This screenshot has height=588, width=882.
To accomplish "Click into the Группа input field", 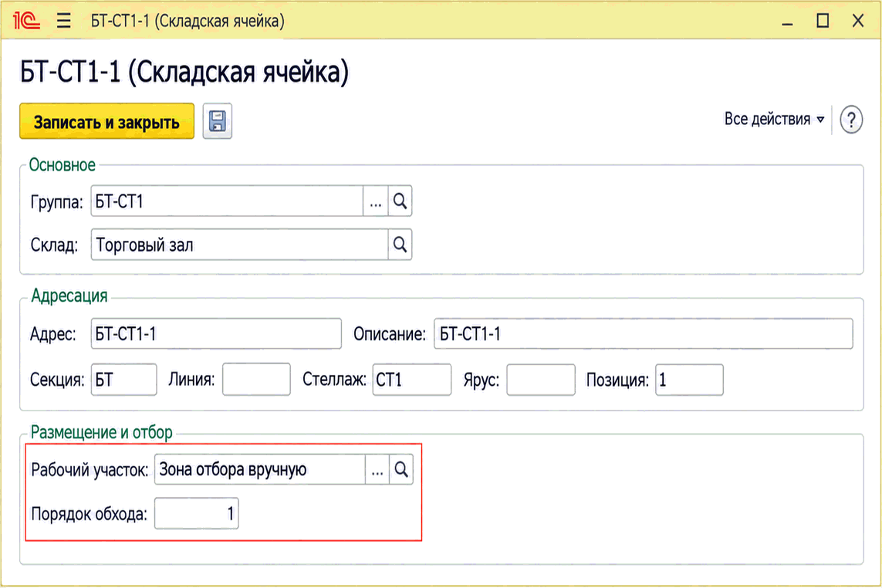I will click(227, 201).
